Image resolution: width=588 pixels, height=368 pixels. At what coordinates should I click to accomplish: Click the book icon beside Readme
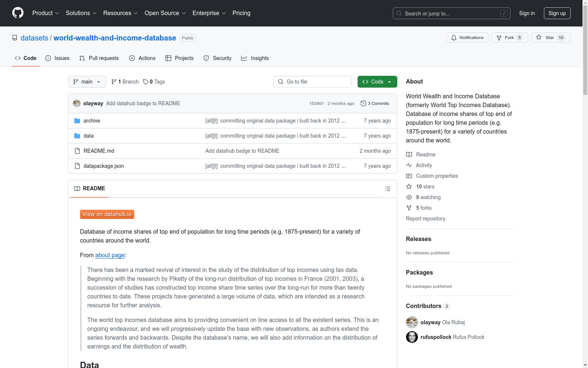click(x=409, y=155)
